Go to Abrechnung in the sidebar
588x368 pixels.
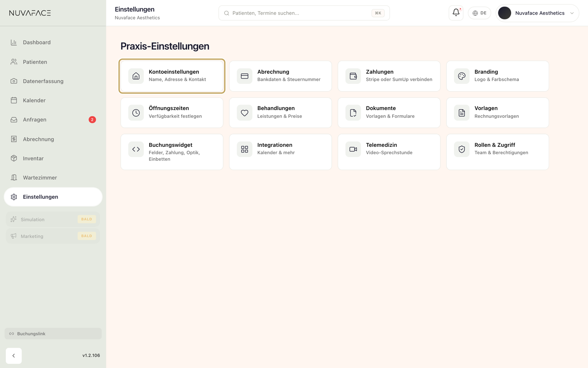click(53, 139)
